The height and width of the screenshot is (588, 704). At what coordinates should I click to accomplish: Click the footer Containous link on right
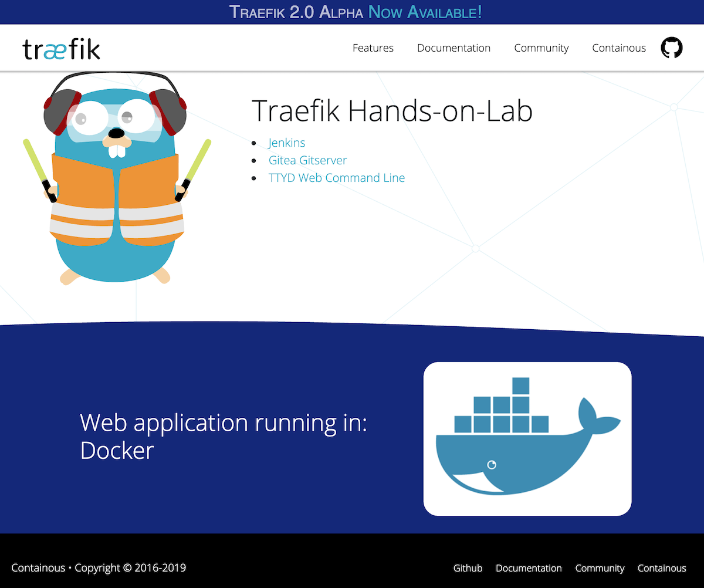pyautogui.click(x=662, y=568)
